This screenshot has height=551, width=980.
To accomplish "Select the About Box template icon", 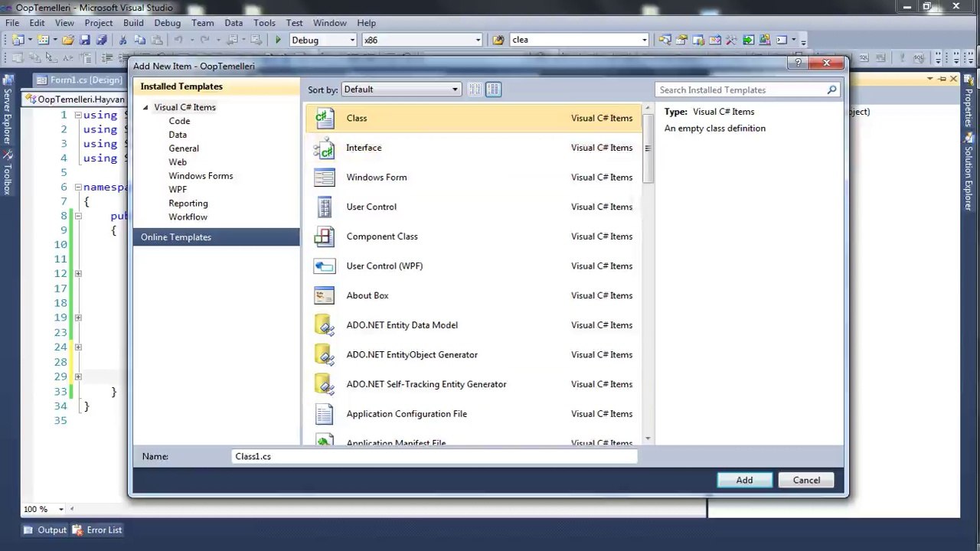I will click(x=325, y=295).
